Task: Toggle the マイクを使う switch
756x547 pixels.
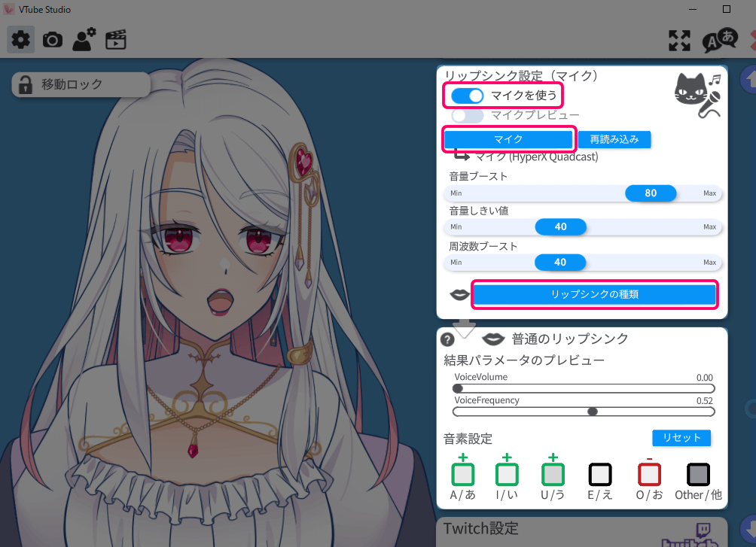Action: (467, 96)
